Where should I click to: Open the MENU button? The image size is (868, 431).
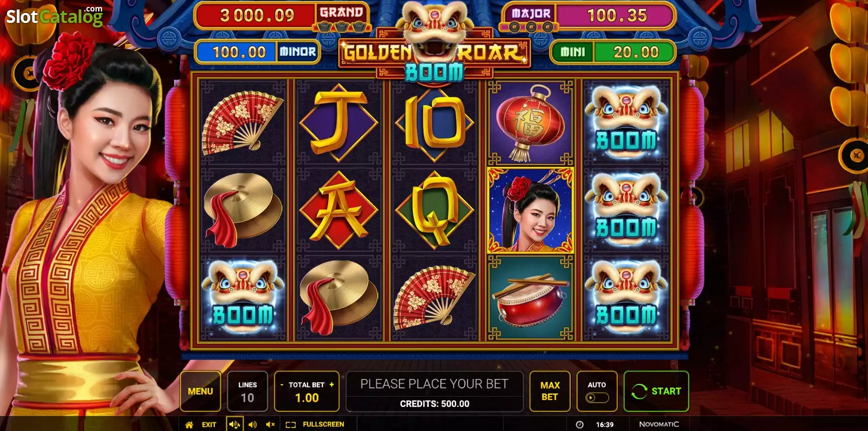(200, 392)
